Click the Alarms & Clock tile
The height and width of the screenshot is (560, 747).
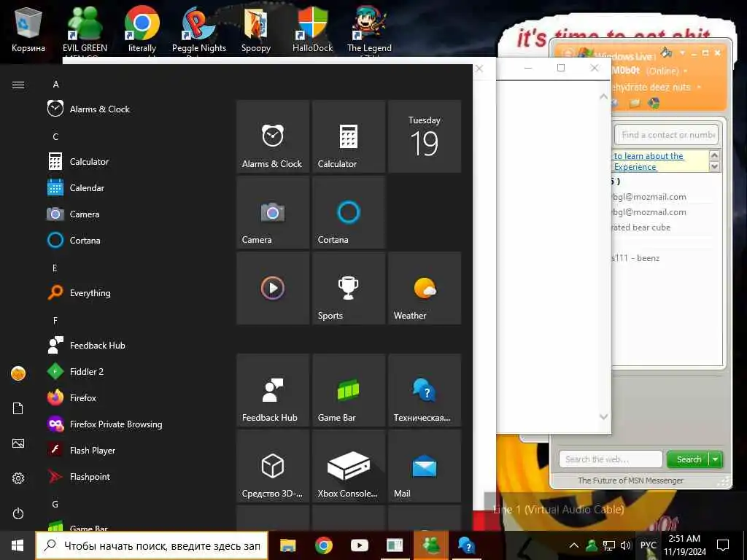[273, 136]
